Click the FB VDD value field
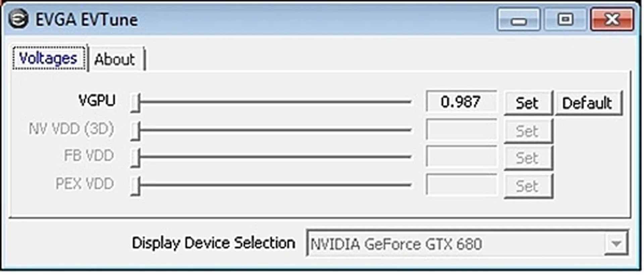 coord(461,157)
